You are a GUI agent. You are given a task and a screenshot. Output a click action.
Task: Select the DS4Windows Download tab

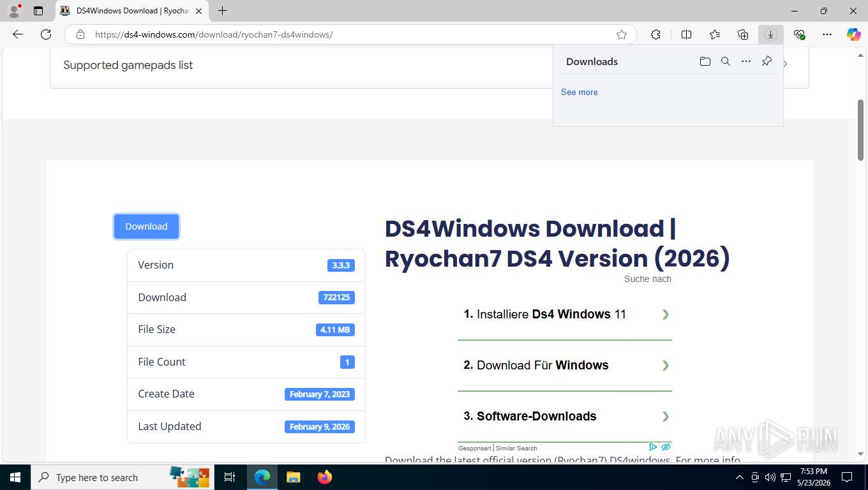(x=132, y=11)
